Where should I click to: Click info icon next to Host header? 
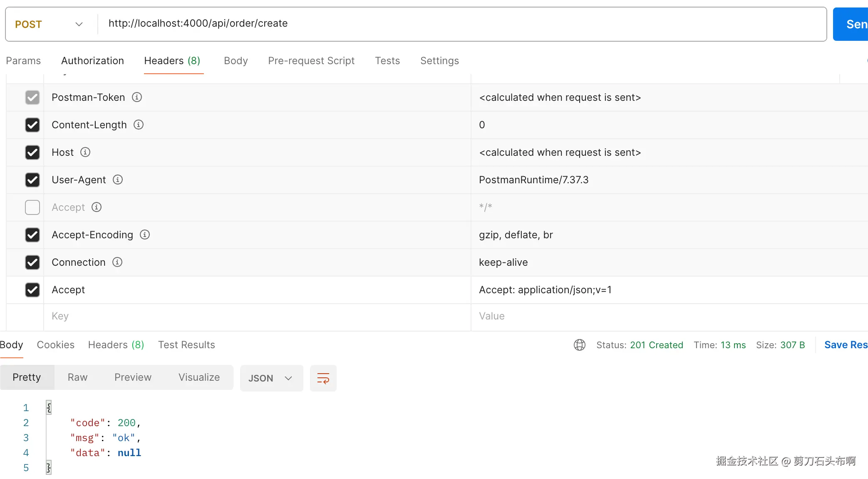[x=85, y=152]
